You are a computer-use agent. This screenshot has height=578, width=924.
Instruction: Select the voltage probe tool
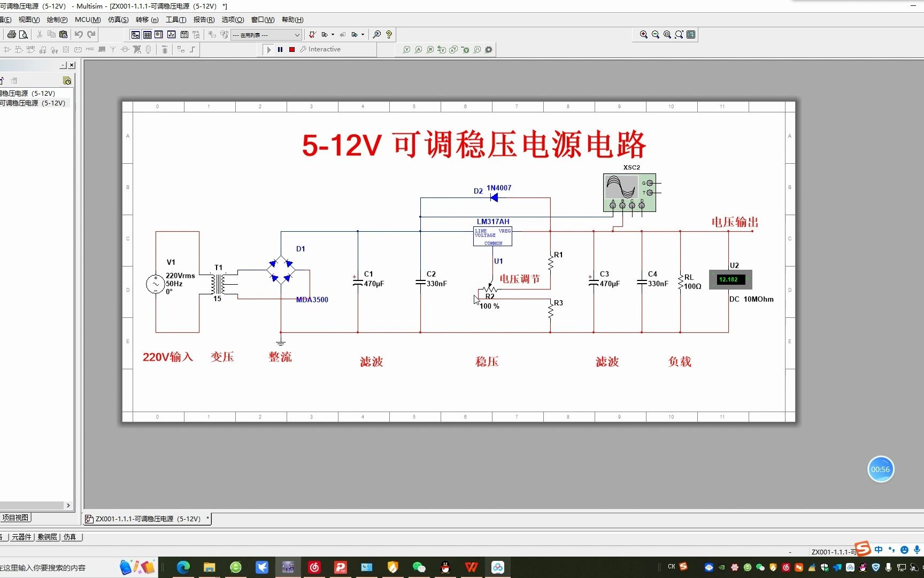pos(407,49)
